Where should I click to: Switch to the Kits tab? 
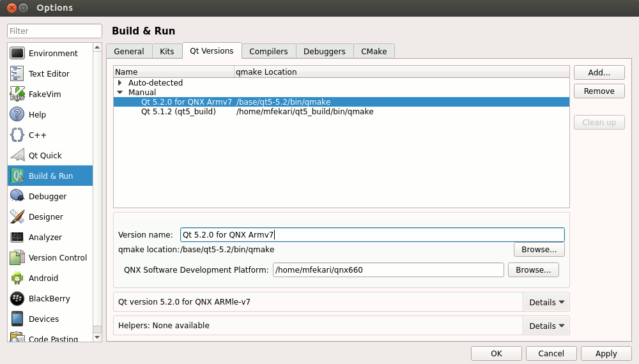coord(167,51)
